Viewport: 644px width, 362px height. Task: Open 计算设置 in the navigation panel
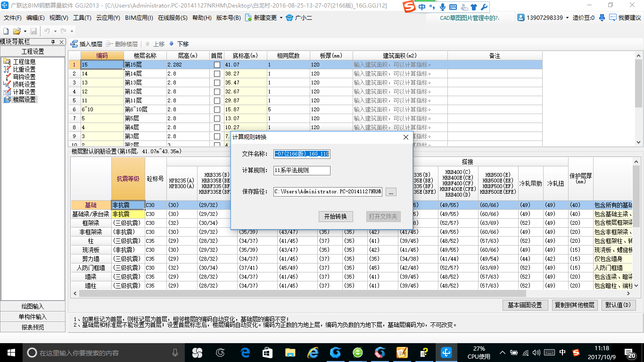24,92
